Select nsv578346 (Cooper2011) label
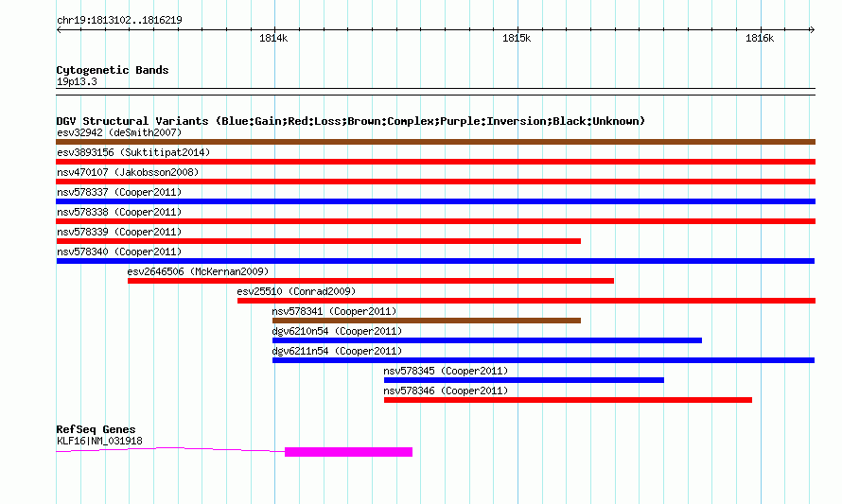Viewport: 842px width, 504px height. 446,391
